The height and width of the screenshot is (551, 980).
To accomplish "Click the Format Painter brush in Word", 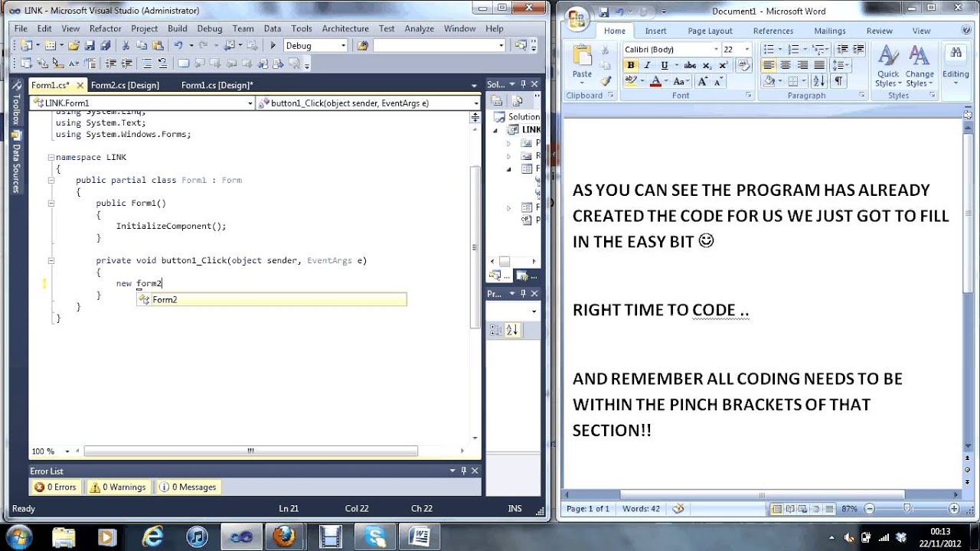I will [x=606, y=81].
